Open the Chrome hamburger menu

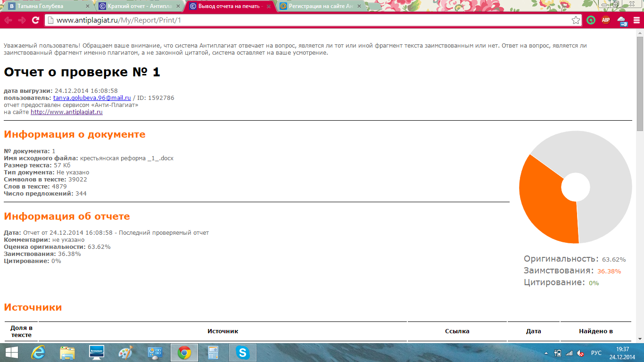(x=636, y=20)
